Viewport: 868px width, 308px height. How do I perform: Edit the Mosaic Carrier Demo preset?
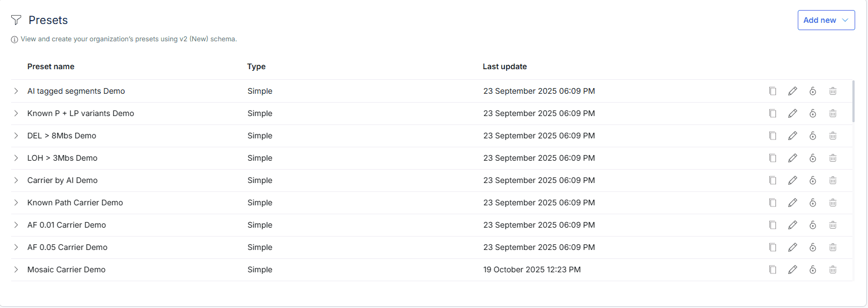click(x=792, y=269)
